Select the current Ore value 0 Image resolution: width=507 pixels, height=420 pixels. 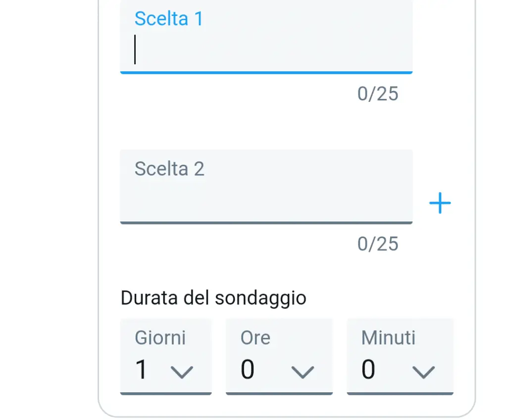(x=248, y=370)
